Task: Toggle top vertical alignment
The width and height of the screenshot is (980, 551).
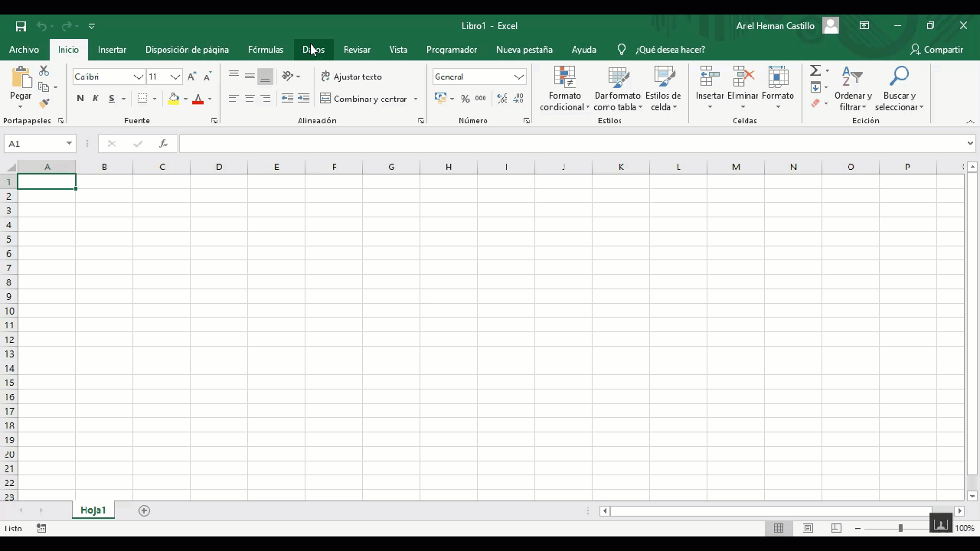Action: pos(234,77)
